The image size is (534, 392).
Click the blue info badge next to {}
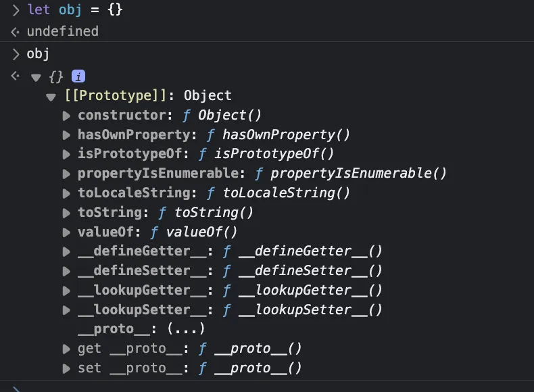(x=78, y=76)
